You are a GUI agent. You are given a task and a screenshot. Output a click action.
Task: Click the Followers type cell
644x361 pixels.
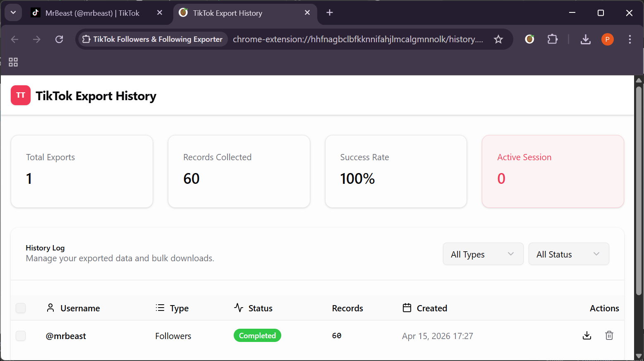(173, 336)
